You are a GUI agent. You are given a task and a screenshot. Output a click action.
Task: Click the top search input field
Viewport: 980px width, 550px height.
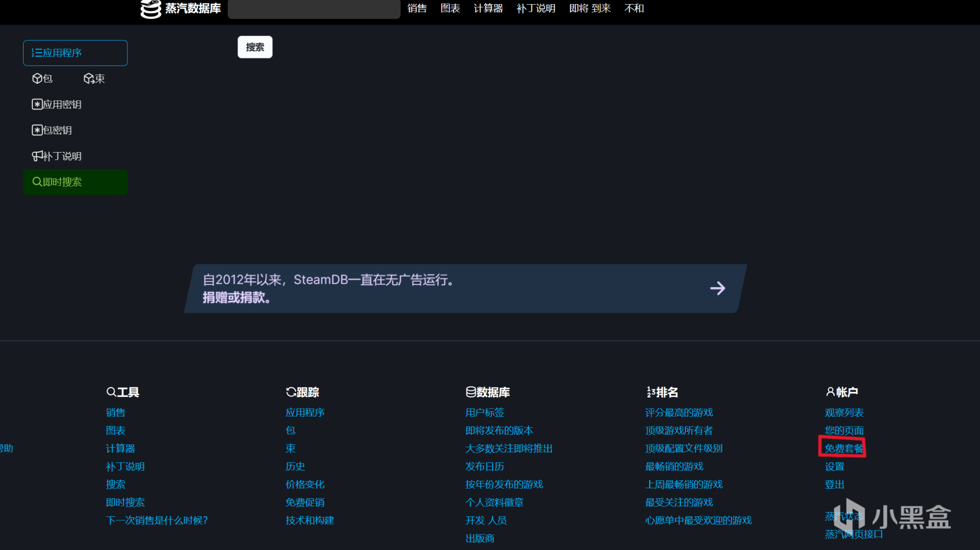tap(314, 9)
